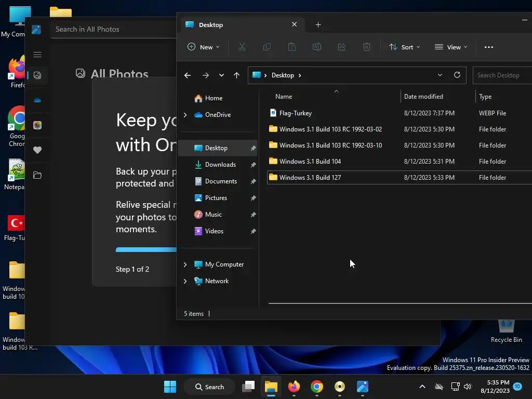Open the New item dropdown in Explorer

point(204,47)
